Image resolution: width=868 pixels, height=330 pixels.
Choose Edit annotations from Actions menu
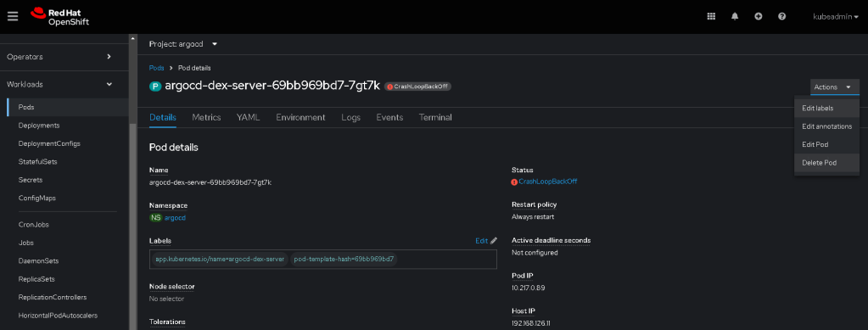pyautogui.click(x=826, y=126)
